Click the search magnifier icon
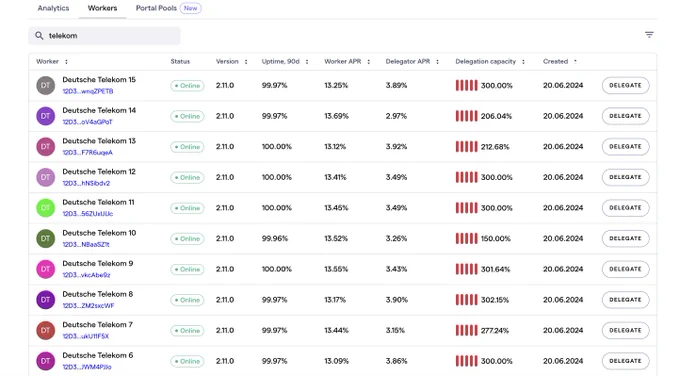 point(39,36)
